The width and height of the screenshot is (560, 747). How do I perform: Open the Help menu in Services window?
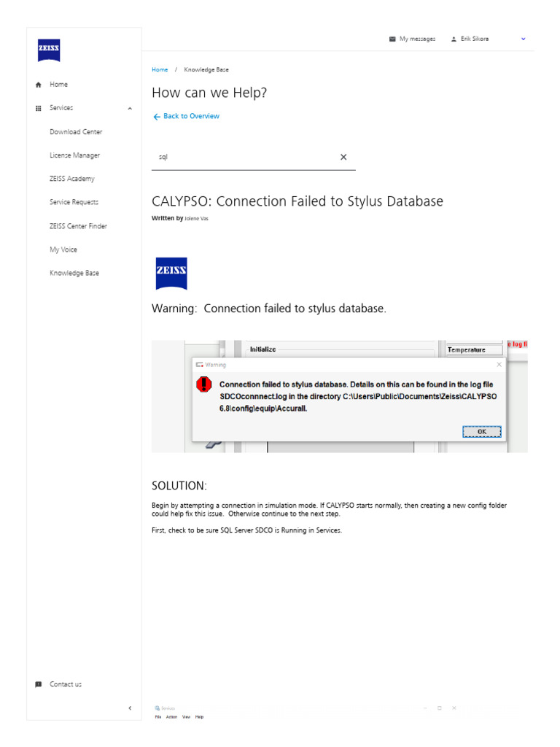click(x=200, y=718)
